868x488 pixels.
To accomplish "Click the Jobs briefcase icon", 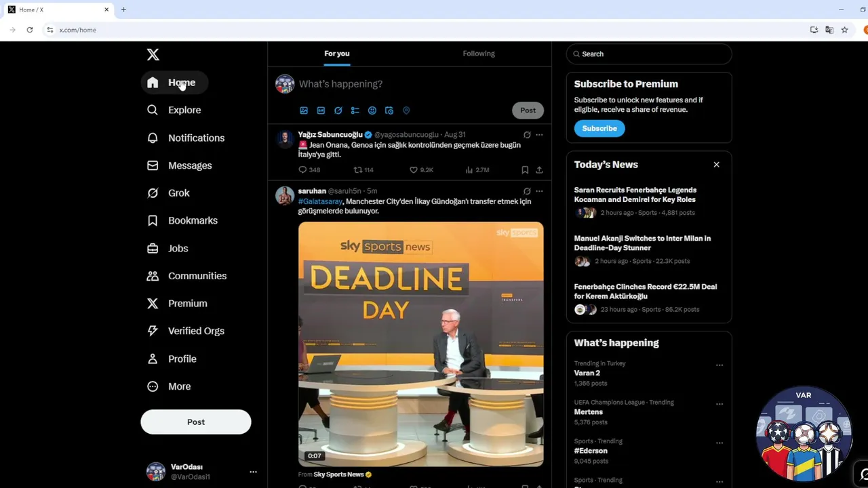I will click(x=153, y=248).
